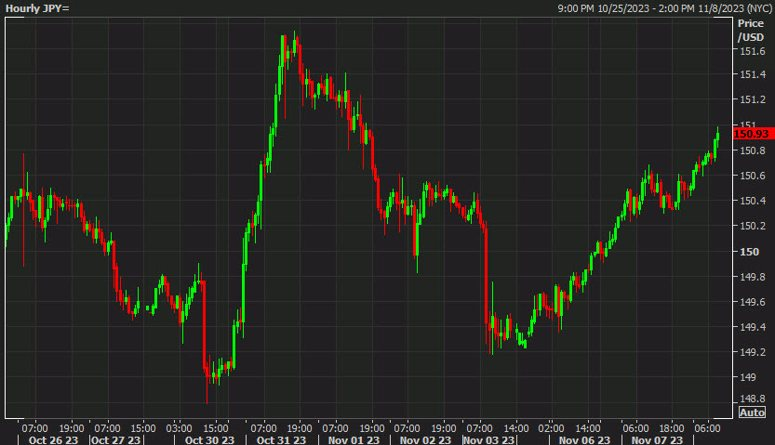775x445 pixels.
Task: Click the 150.4 price axis label
Action: (752, 201)
